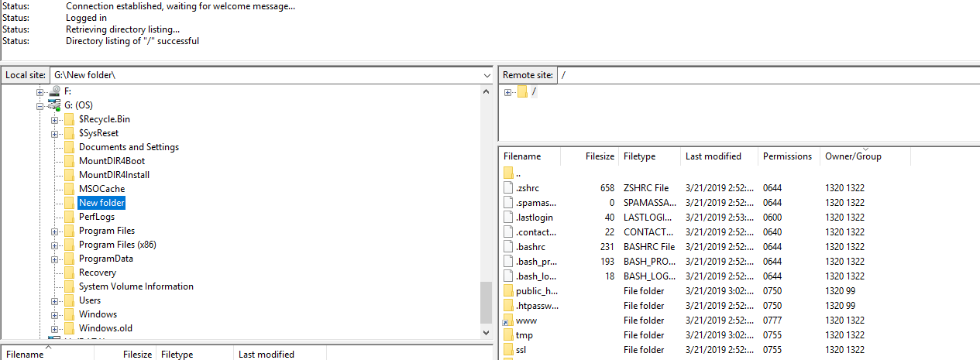Click the BASHRC File filetype cell

649,247
